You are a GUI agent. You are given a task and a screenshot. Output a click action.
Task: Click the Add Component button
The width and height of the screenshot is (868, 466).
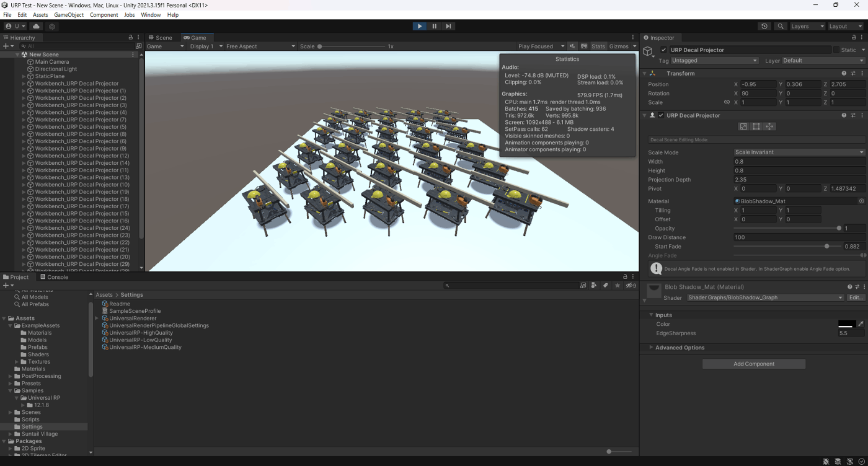(x=754, y=364)
